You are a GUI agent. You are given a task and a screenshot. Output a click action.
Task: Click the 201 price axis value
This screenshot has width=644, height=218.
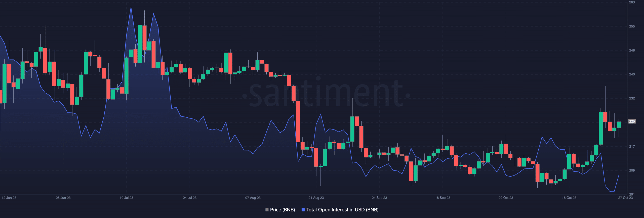[632, 194]
